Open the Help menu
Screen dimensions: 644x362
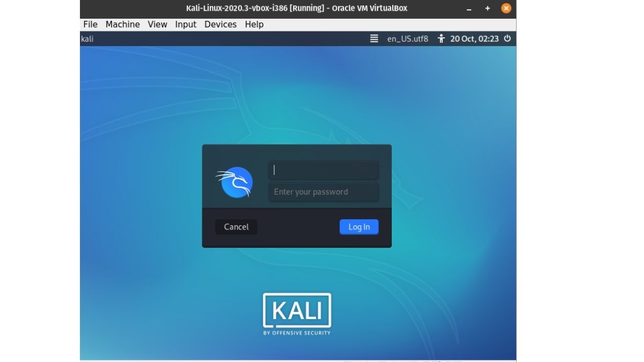coord(254,24)
